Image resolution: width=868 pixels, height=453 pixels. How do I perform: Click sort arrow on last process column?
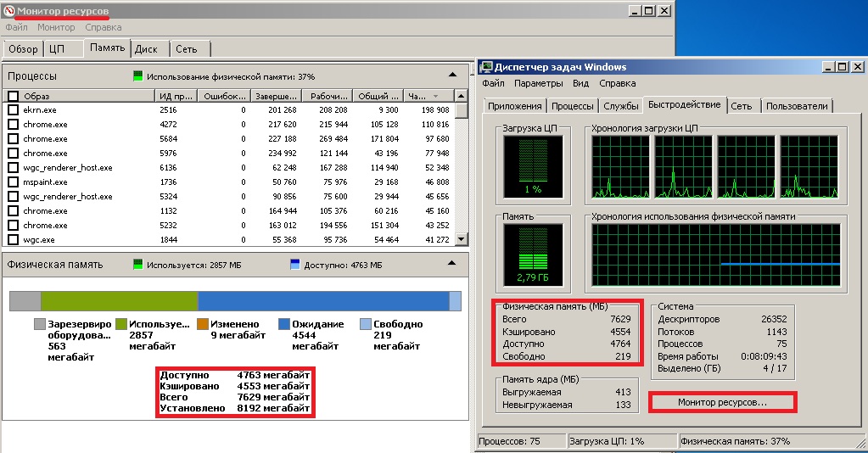coord(436,96)
